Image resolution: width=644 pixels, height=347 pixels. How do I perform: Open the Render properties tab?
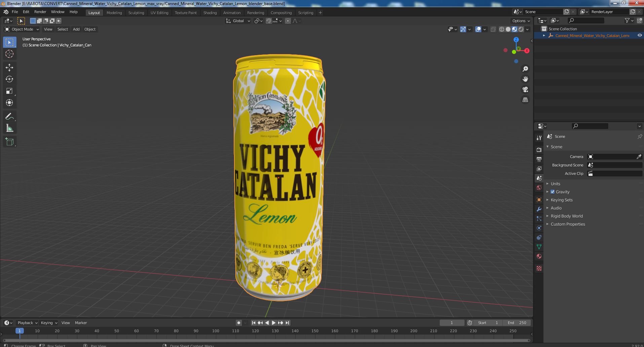tap(539, 150)
